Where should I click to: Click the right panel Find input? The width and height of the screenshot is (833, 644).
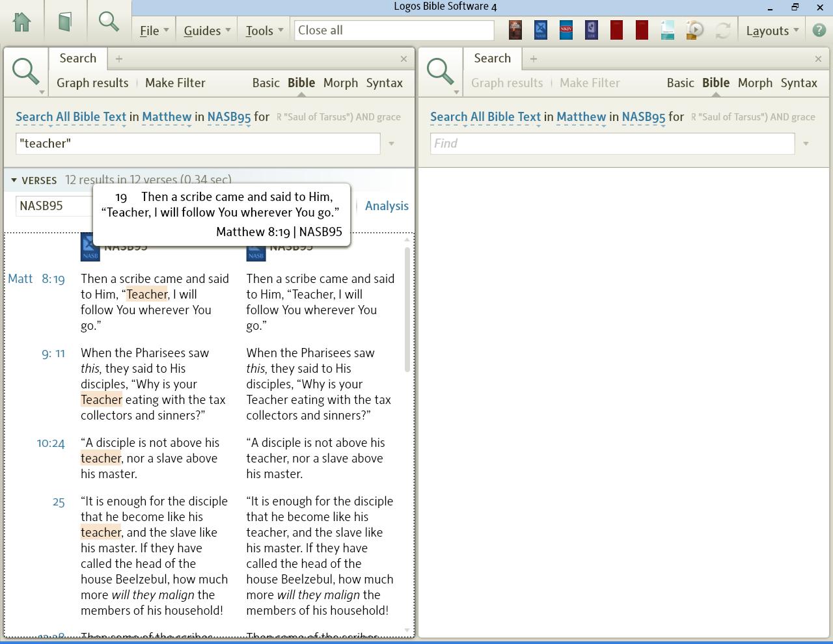(612, 144)
